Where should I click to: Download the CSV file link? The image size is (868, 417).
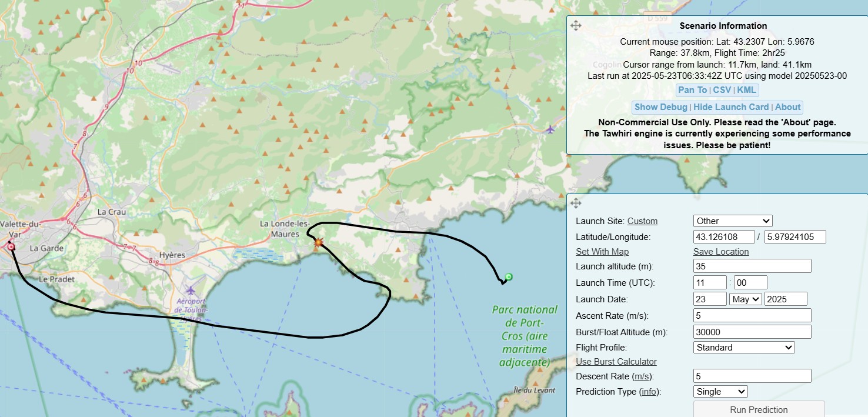pos(722,90)
